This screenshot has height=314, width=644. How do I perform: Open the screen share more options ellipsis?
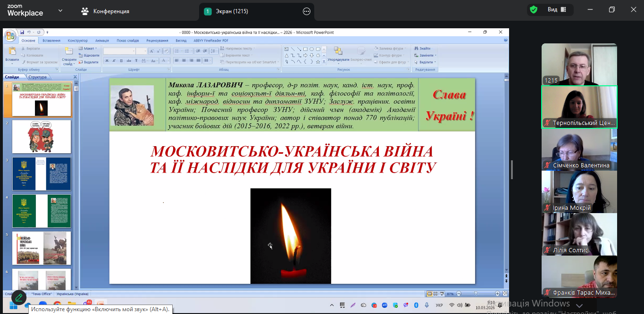click(x=307, y=11)
